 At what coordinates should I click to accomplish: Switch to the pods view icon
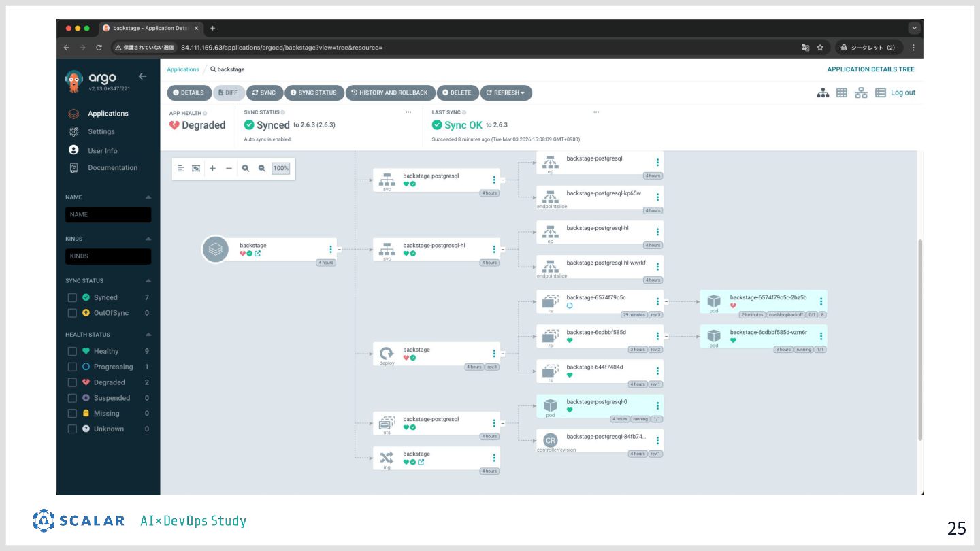click(842, 93)
